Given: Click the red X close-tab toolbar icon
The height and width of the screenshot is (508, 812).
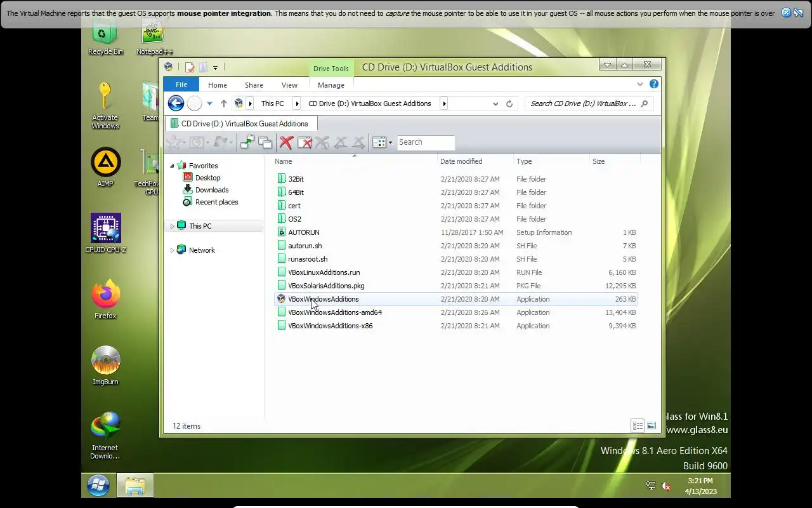Looking at the screenshot, I should tap(286, 142).
